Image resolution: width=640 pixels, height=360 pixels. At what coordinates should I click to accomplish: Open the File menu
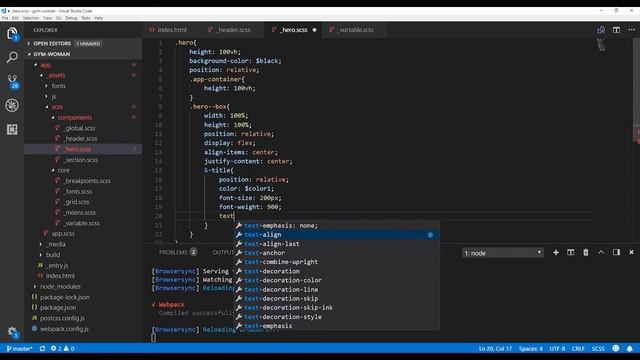5,18
